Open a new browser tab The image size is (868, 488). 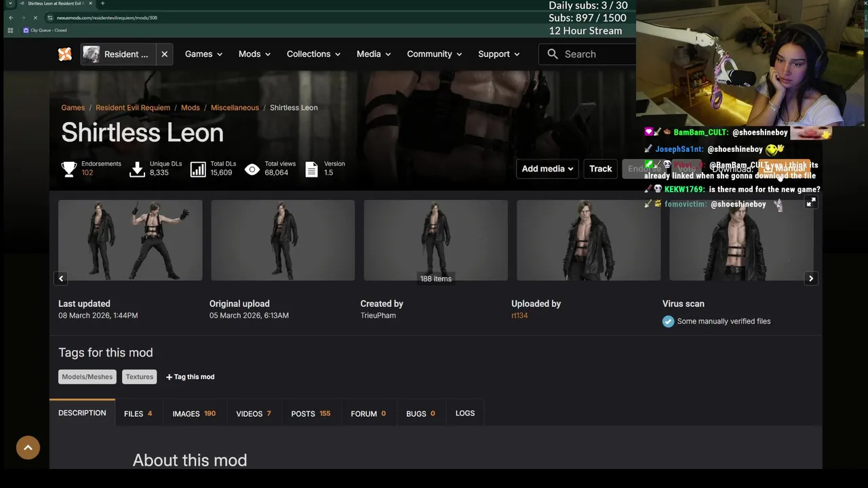point(102,3)
